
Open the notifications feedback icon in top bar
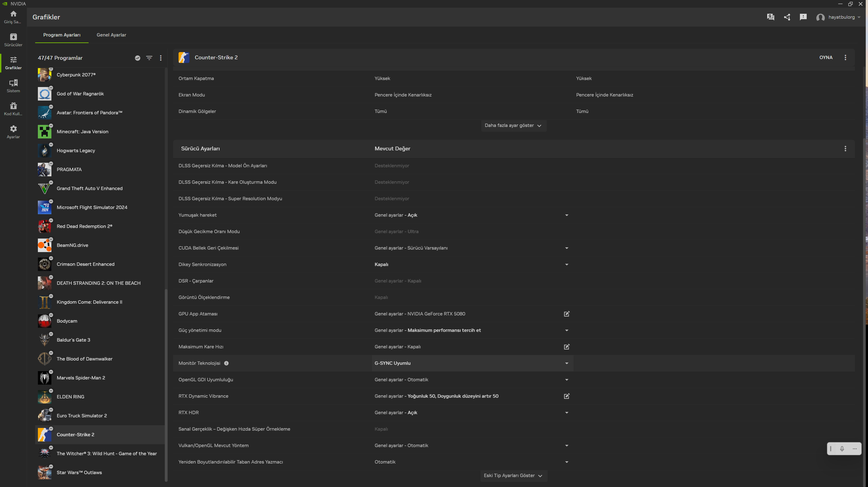point(803,17)
